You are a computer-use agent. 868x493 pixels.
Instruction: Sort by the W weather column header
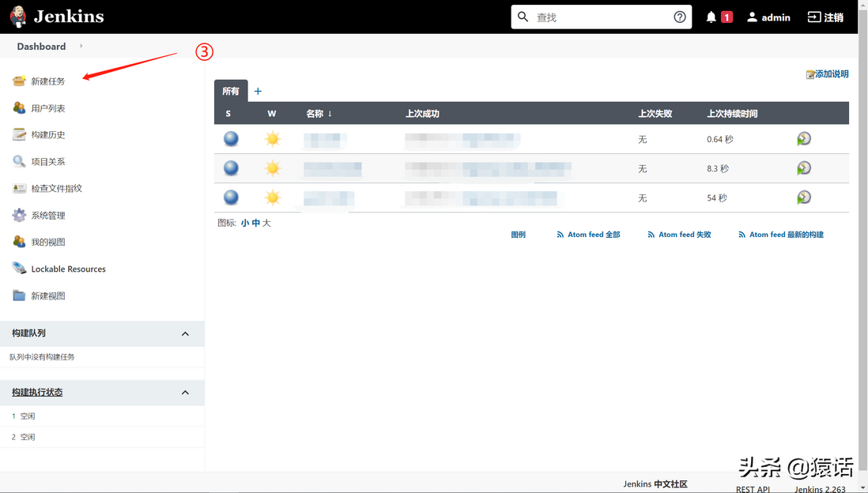272,114
